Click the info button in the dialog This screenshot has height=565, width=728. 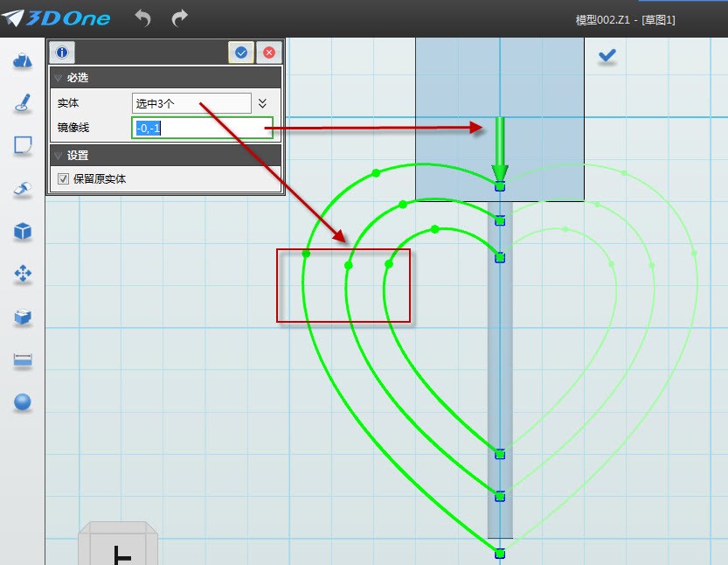61,52
